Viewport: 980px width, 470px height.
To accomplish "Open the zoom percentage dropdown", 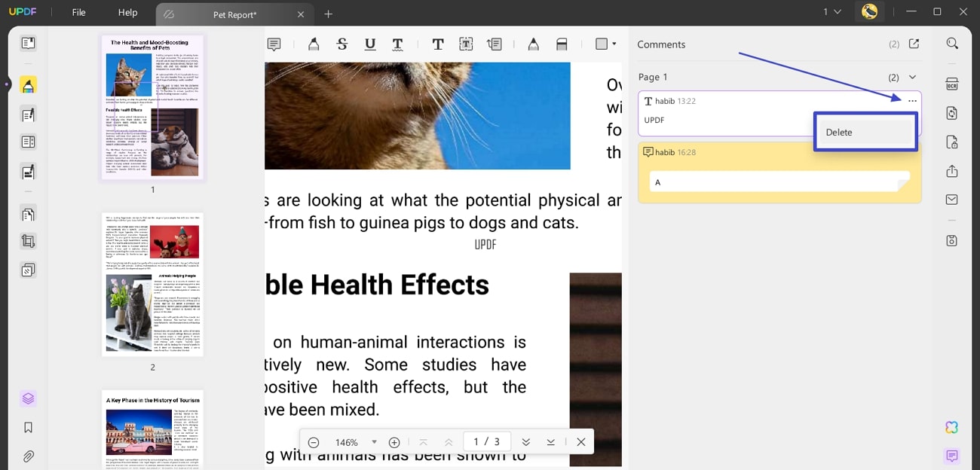I will [373, 441].
